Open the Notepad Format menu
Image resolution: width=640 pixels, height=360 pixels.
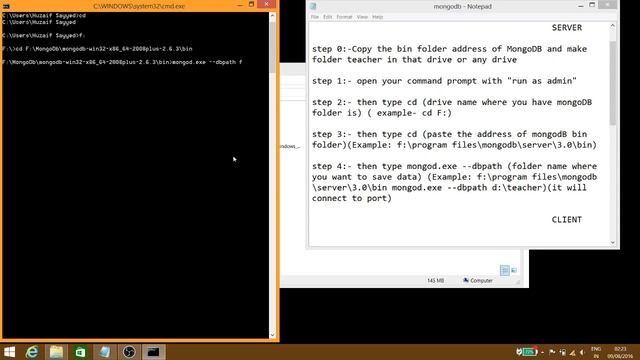click(x=344, y=17)
